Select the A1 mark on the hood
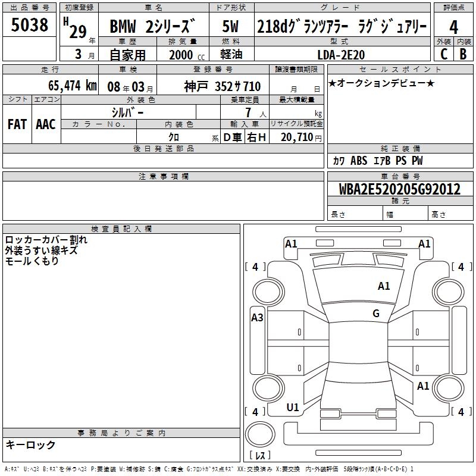476x476 pixels. coord(384,286)
